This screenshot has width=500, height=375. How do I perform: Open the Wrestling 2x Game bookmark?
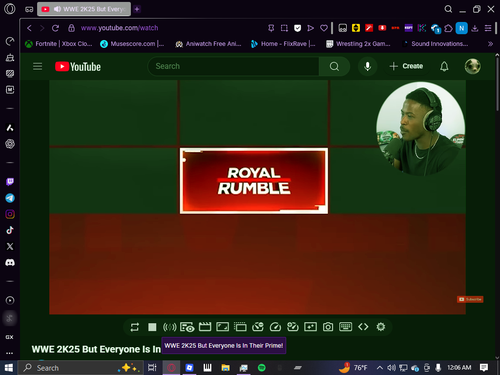tap(358, 44)
